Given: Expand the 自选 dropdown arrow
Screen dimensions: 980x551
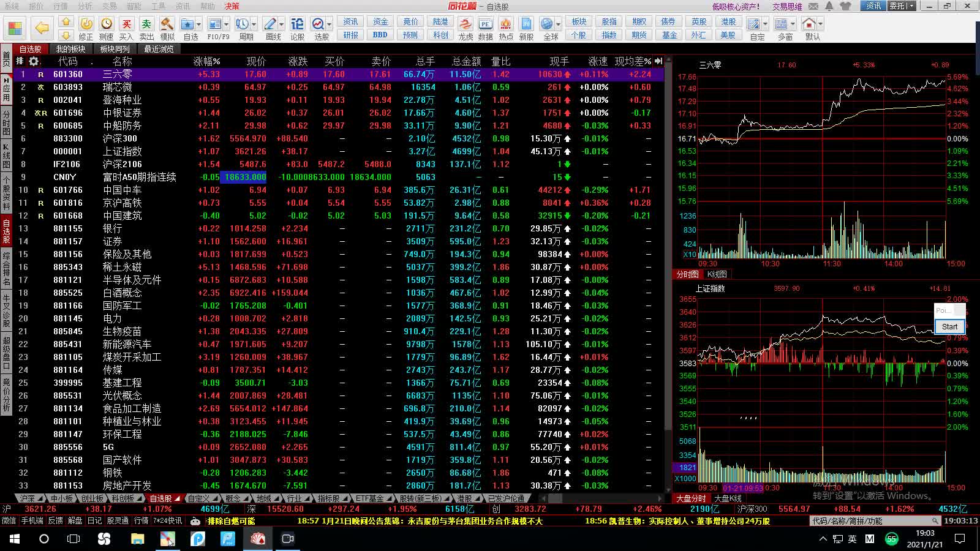Looking at the screenshot, I should [199, 24].
